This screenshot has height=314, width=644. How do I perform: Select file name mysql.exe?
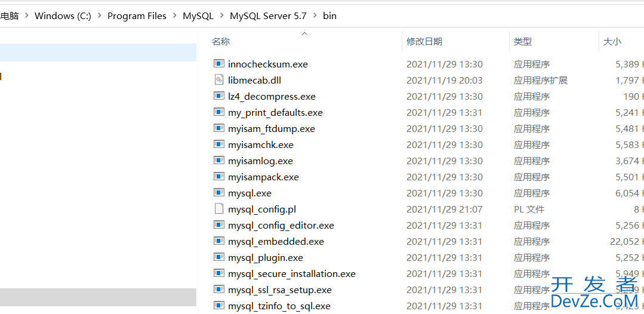tap(249, 193)
